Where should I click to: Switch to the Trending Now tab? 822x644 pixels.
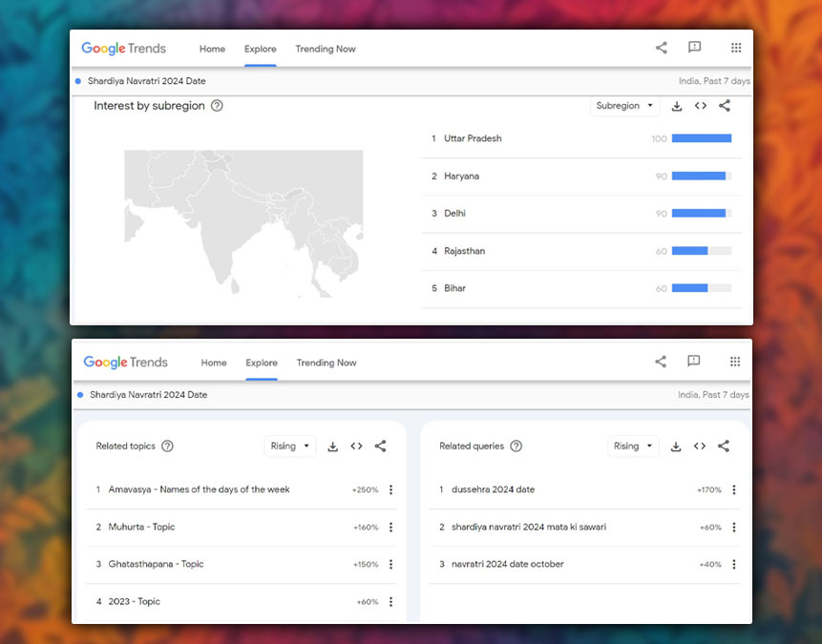(325, 49)
